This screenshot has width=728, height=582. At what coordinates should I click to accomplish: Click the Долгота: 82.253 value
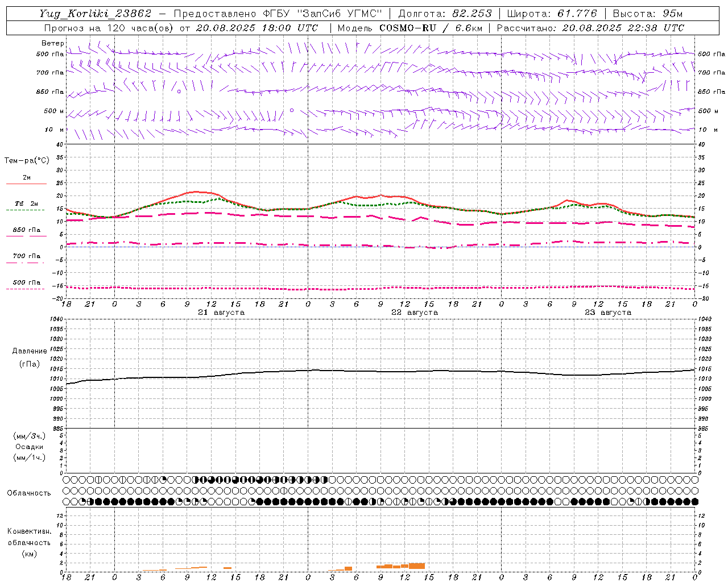coord(445,14)
